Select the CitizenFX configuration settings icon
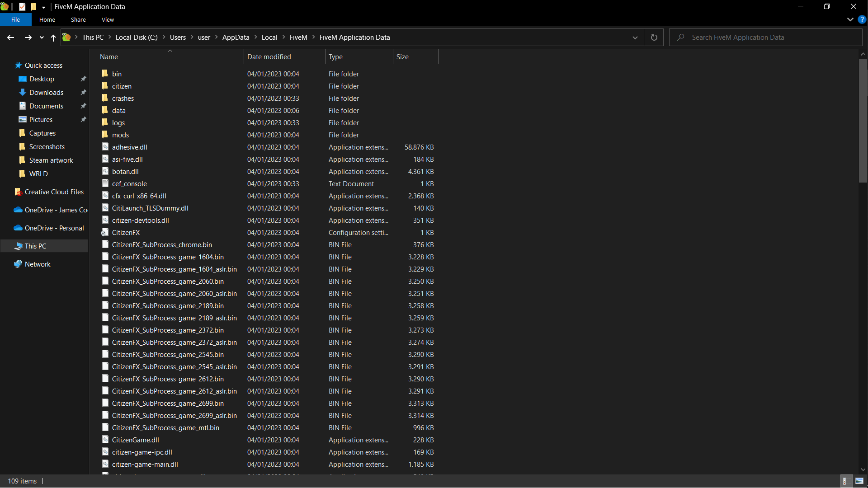The height and width of the screenshot is (488, 868). click(x=105, y=232)
